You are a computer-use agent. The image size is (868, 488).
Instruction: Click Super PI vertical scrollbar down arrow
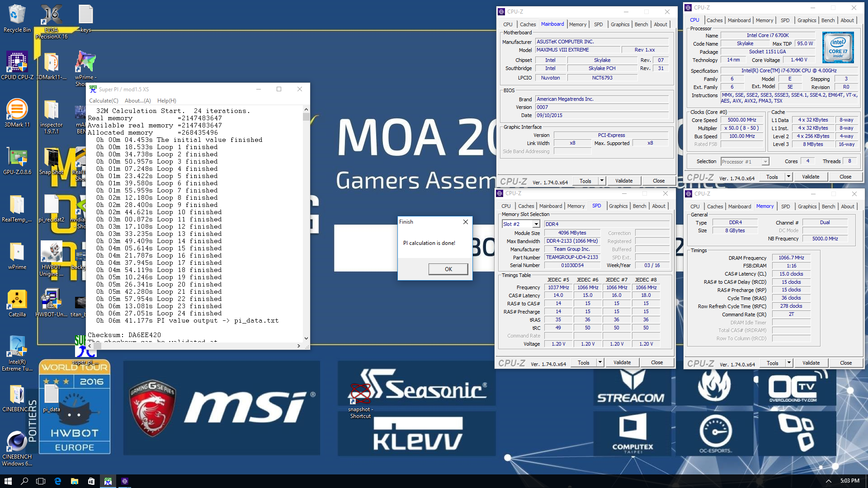pos(306,338)
